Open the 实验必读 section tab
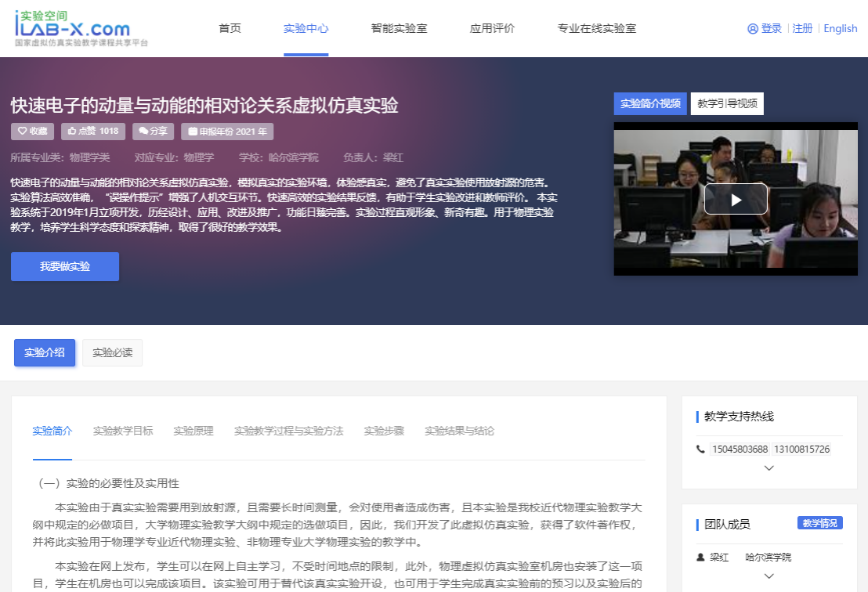 (112, 352)
